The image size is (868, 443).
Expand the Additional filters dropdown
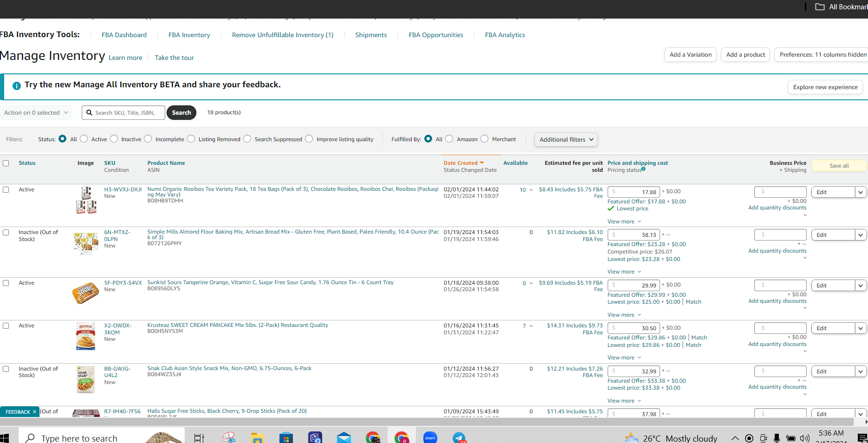[566, 139]
